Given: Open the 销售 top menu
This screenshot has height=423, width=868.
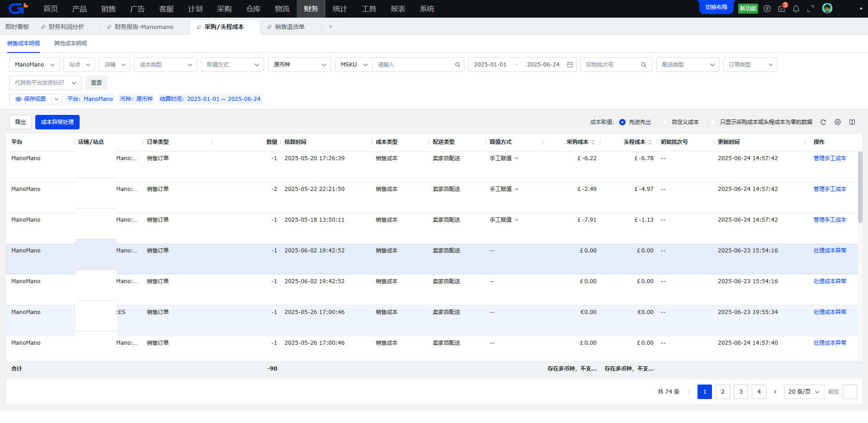Looking at the screenshot, I should click(109, 9).
